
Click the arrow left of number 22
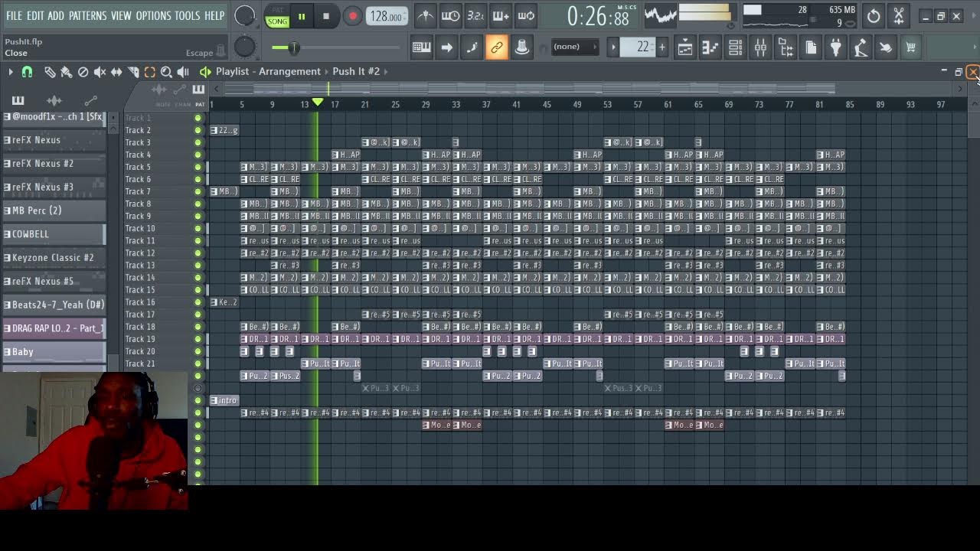pos(613,47)
